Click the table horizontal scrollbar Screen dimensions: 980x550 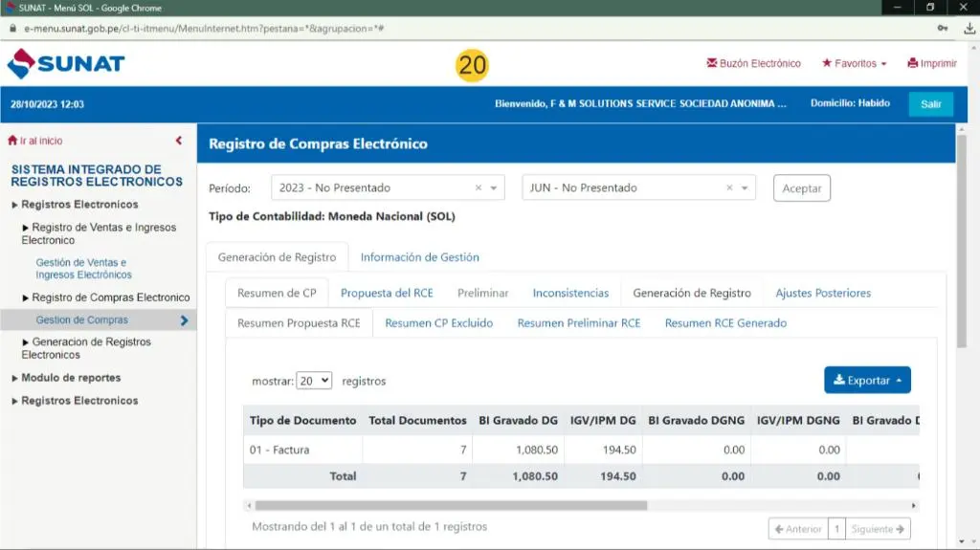[x=450, y=505]
